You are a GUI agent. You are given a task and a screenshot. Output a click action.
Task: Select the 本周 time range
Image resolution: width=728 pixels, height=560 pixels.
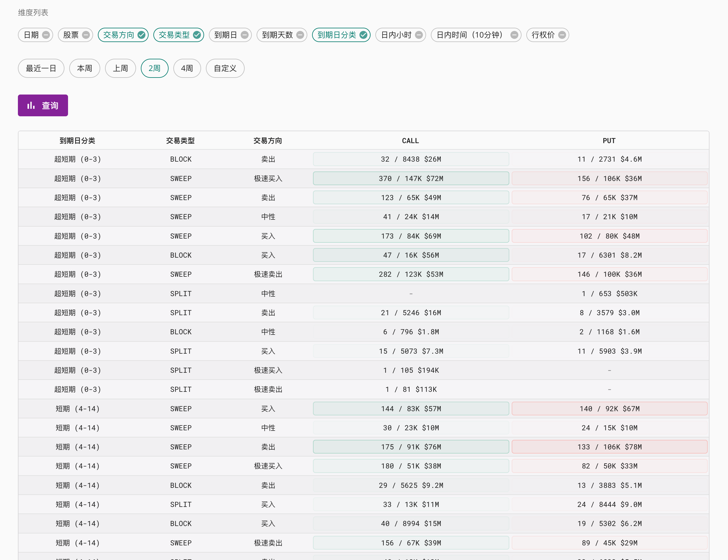85,68
